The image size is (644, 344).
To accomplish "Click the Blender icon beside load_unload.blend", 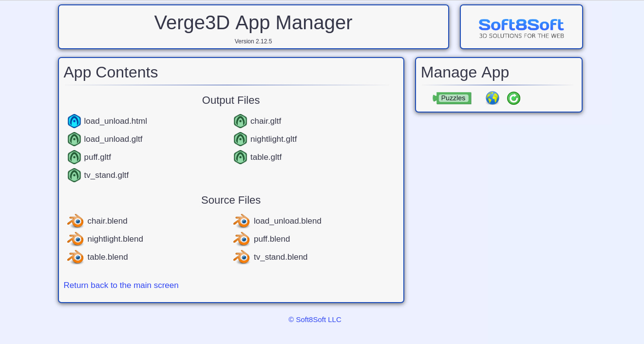I will click(x=242, y=221).
